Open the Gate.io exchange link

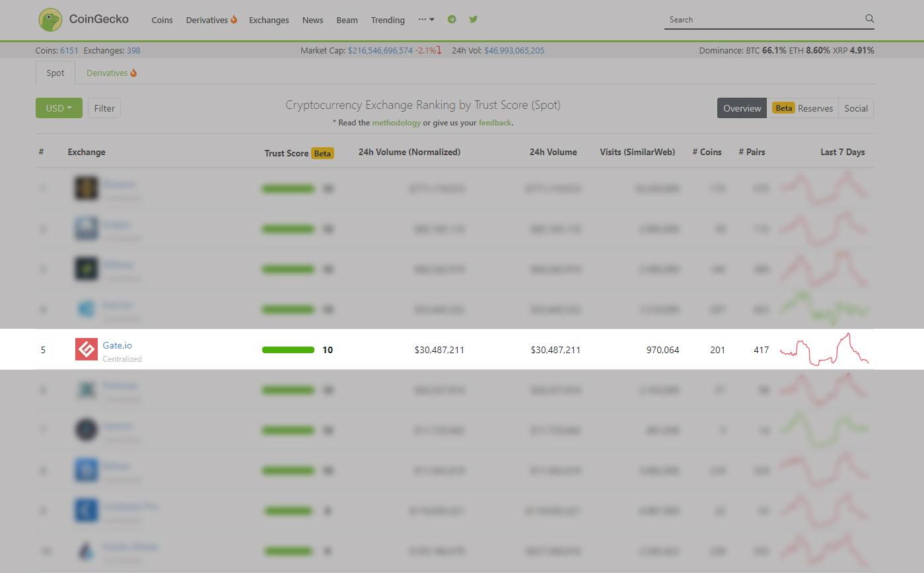click(118, 345)
